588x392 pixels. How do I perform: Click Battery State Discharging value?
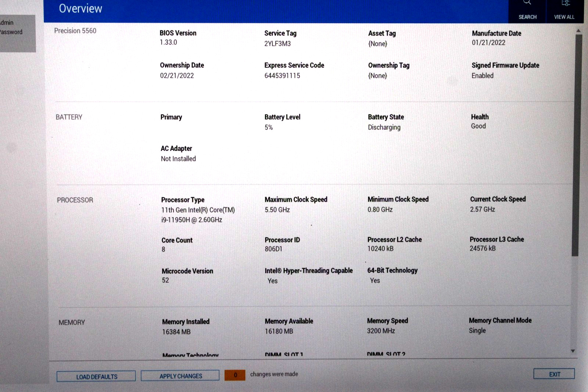(384, 127)
